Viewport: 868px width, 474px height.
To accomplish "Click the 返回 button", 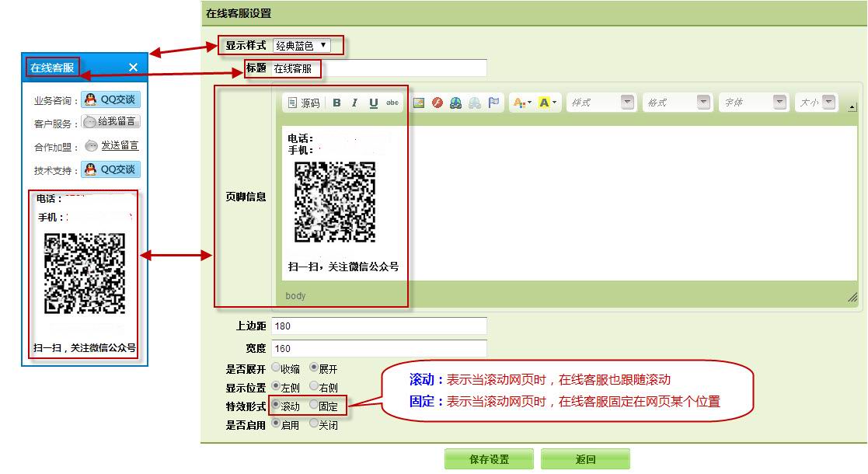I will coord(585,459).
